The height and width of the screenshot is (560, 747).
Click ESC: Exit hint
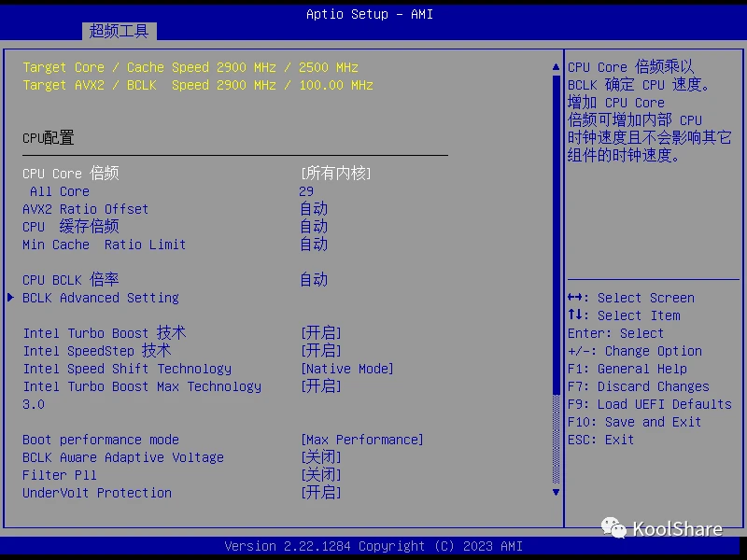pyautogui.click(x=600, y=440)
